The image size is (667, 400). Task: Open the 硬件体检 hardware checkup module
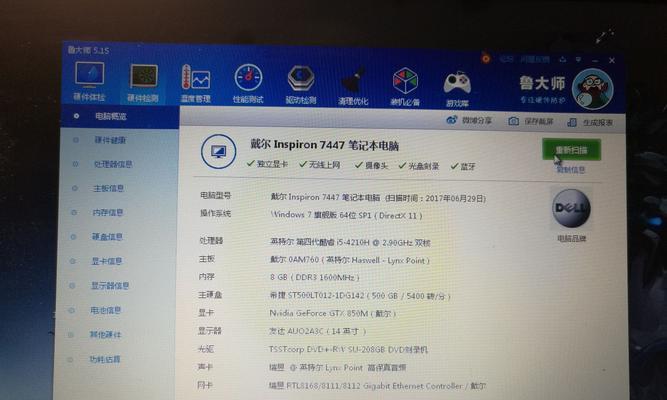[x=89, y=82]
